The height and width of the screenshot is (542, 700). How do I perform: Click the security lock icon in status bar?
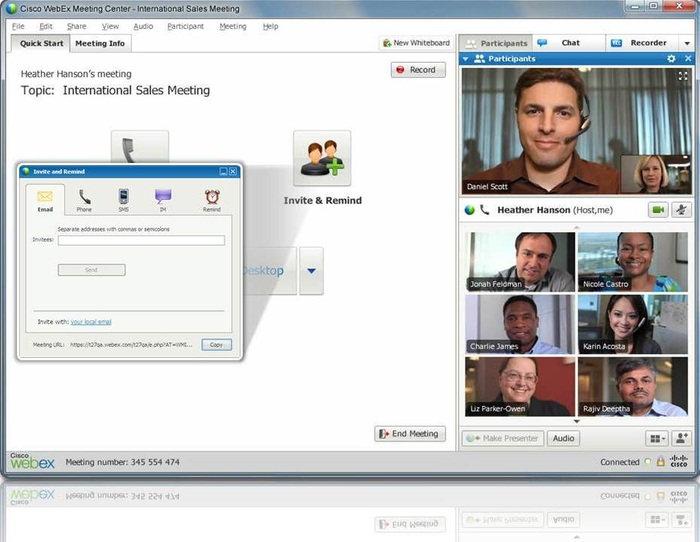[x=661, y=462]
